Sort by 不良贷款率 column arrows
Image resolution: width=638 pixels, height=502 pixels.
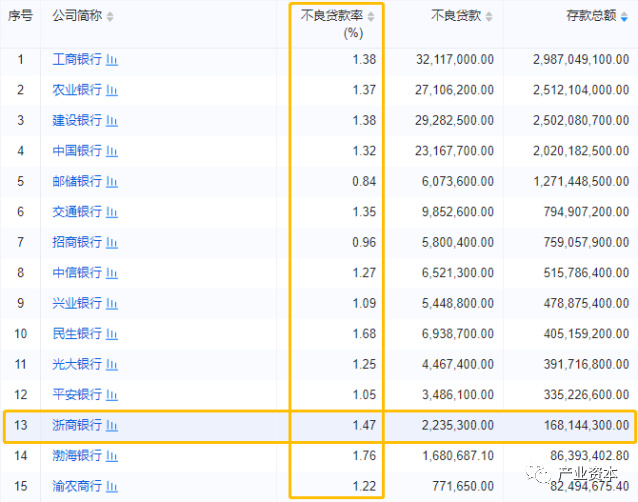click(x=371, y=16)
